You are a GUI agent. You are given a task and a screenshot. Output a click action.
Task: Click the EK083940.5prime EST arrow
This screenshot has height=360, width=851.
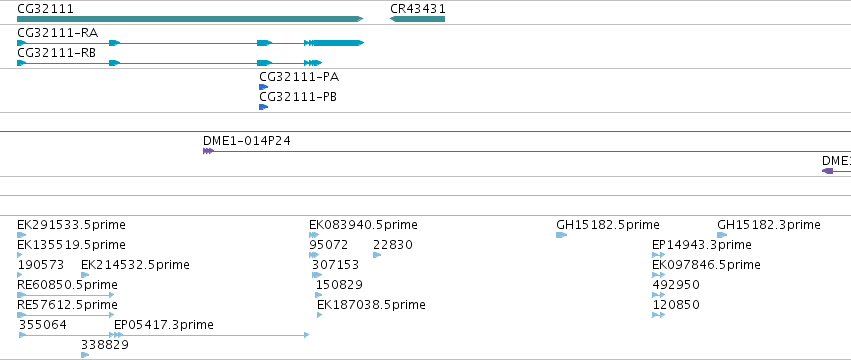[314, 235]
